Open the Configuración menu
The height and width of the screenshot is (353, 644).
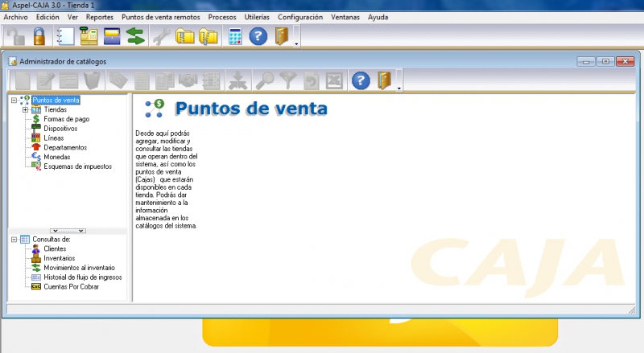click(300, 17)
